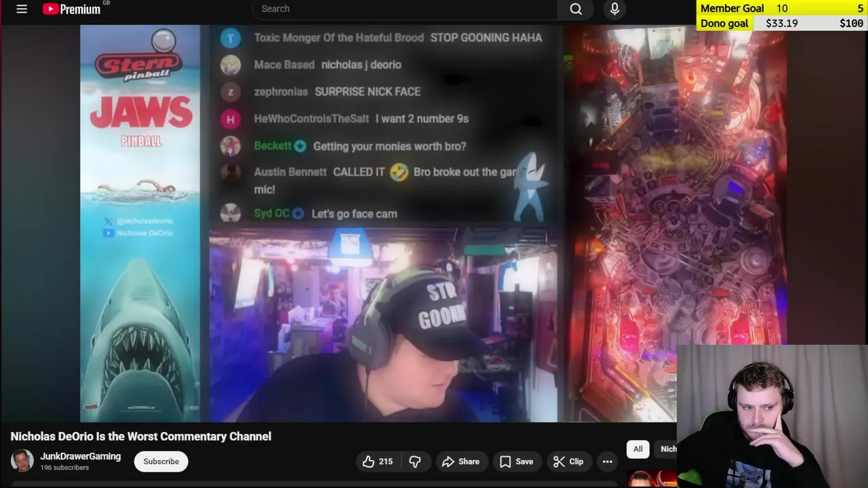
Task: Share the video
Action: coord(460,462)
